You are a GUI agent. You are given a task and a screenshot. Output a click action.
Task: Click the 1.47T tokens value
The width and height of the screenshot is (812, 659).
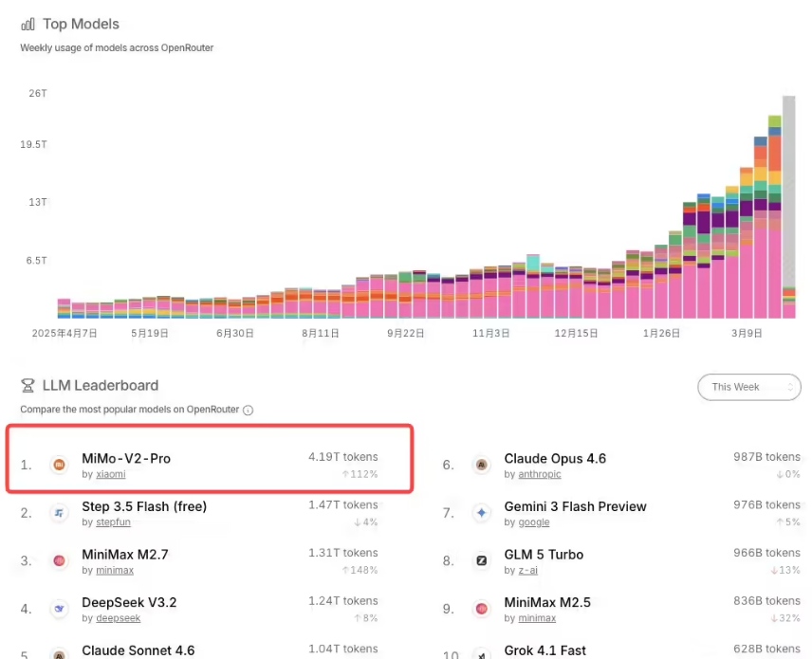pos(342,504)
